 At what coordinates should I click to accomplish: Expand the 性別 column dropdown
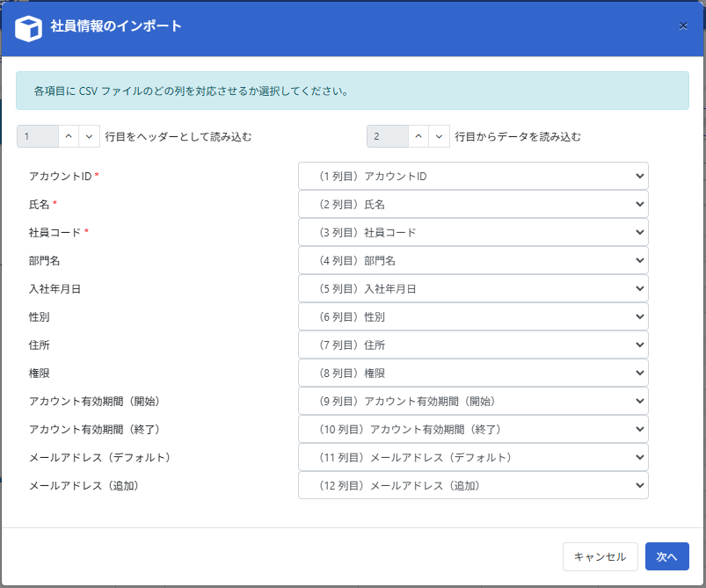tap(473, 316)
